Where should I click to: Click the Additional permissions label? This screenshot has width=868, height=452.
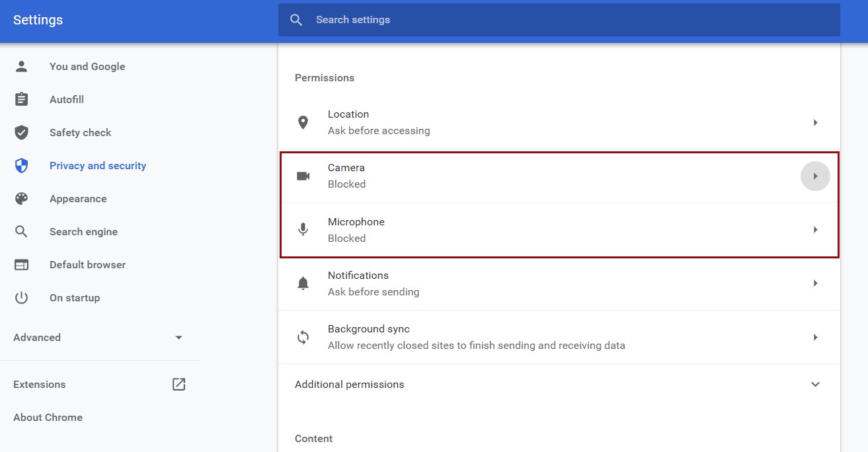point(349,384)
